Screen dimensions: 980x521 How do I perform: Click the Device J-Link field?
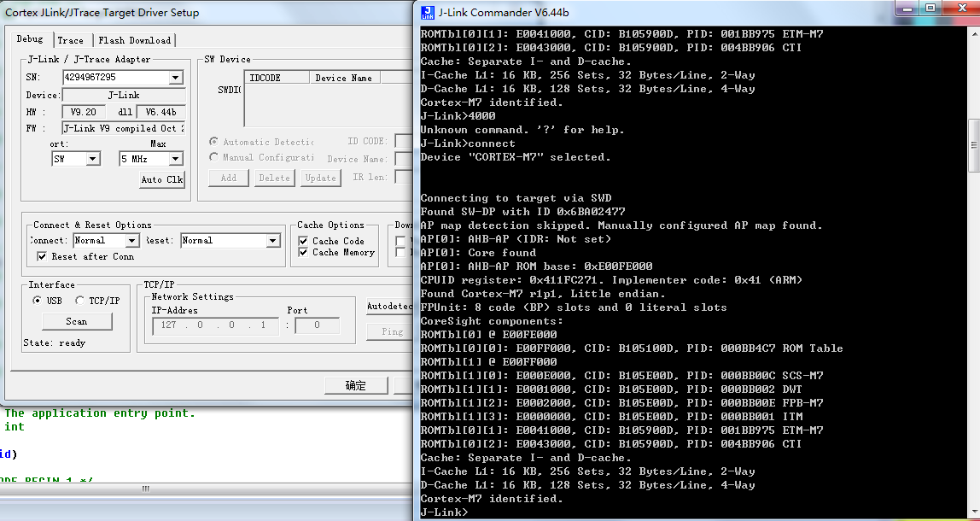[x=124, y=95]
